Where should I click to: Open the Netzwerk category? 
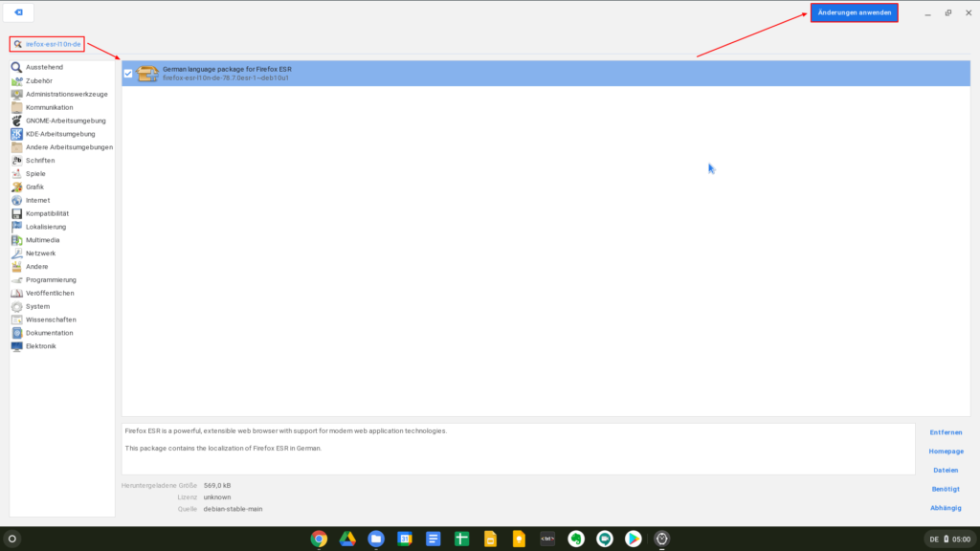(40, 253)
